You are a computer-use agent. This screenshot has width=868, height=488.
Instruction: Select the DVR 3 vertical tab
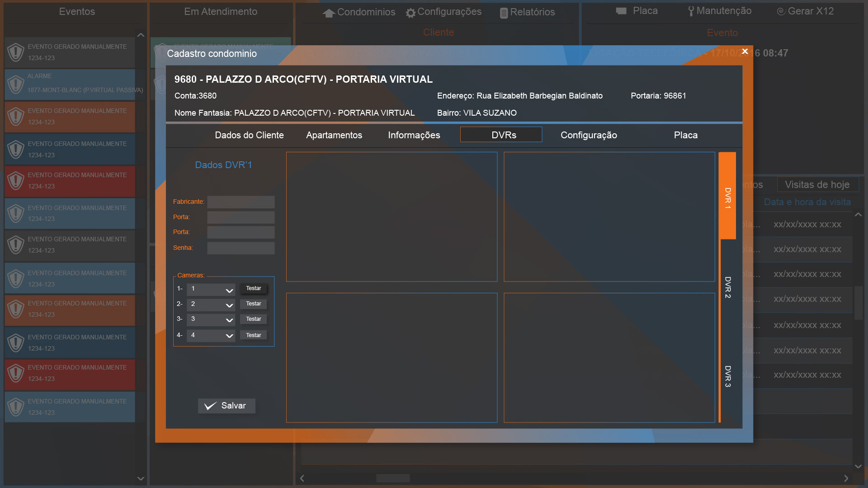click(727, 376)
